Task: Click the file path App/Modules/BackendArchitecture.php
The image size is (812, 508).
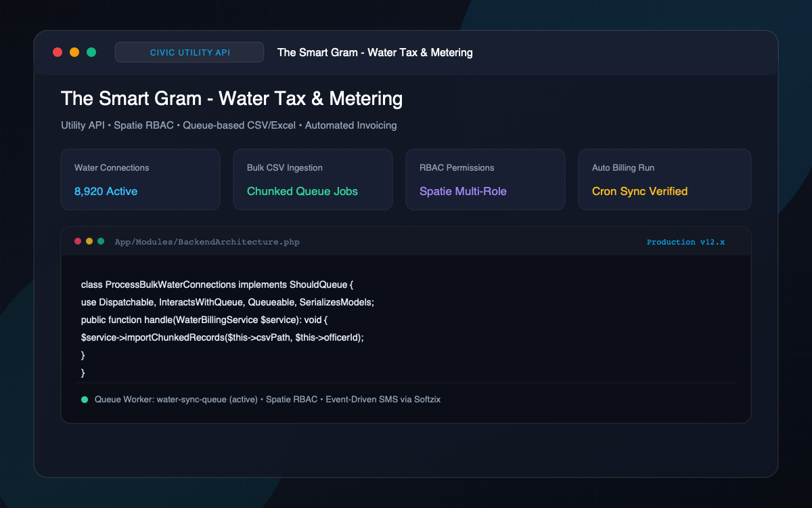Action: pyautogui.click(x=207, y=242)
